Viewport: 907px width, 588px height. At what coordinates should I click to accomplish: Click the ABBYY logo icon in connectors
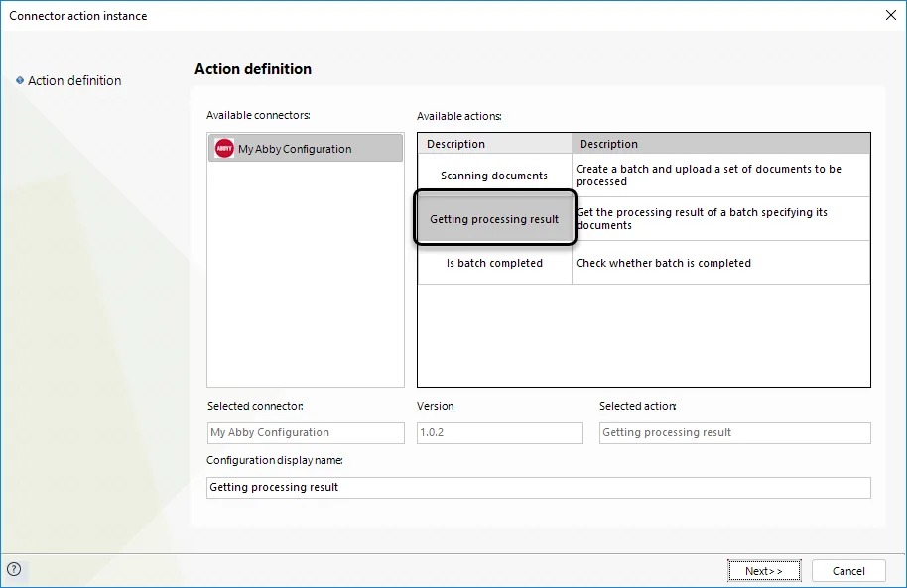coord(224,148)
